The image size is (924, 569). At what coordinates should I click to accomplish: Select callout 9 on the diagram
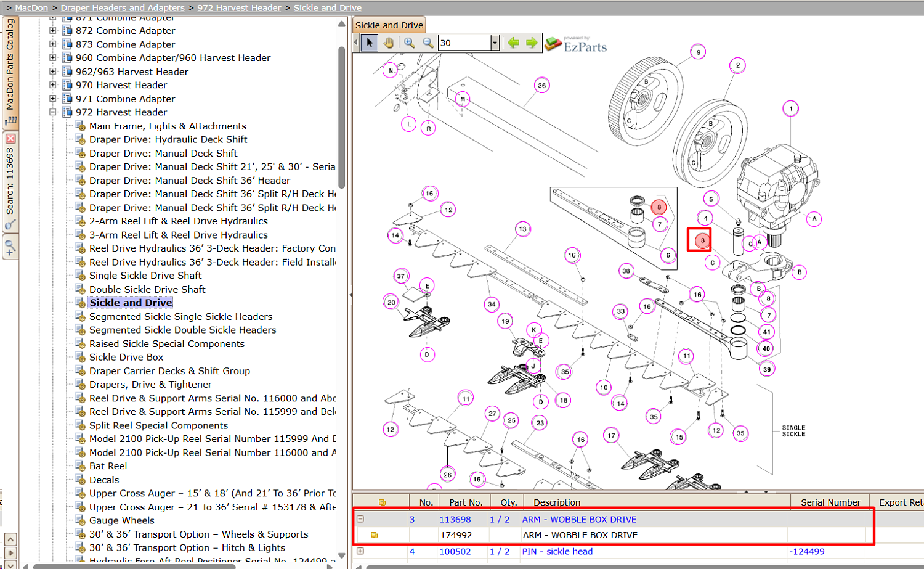tap(698, 52)
